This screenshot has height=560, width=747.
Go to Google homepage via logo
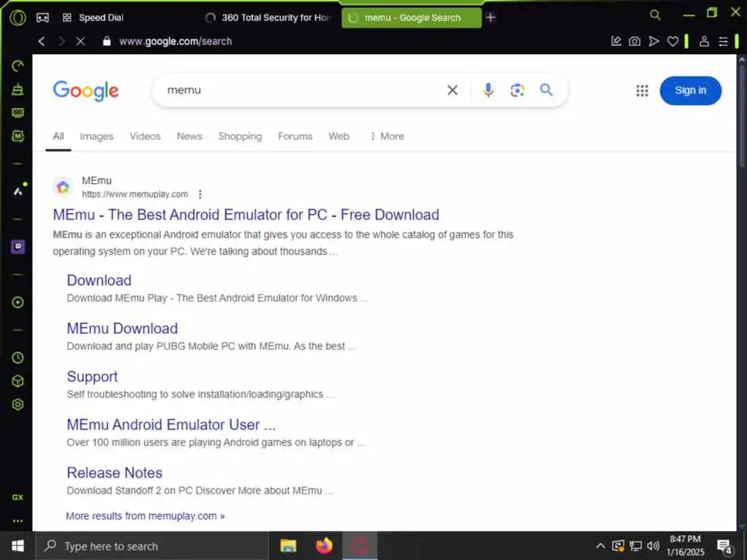(86, 90)
